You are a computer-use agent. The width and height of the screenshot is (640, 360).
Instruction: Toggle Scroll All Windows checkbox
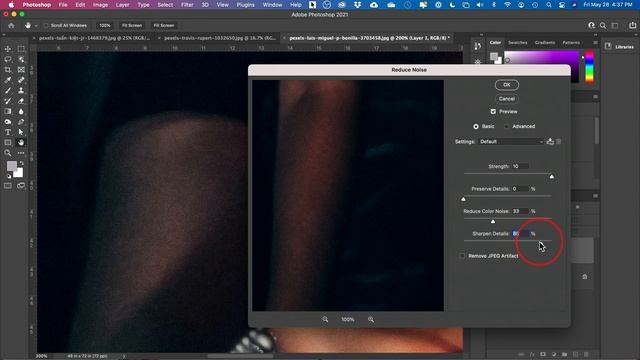click(46, 25)
